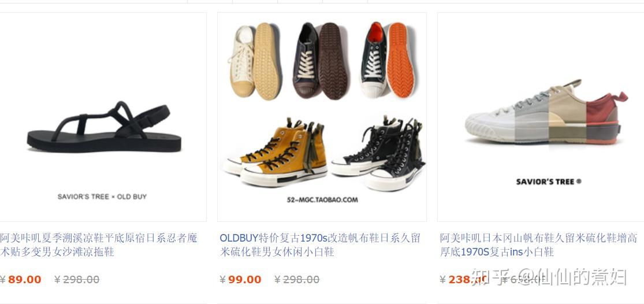Open the 阿美咔叽日本冈山帆布鞋 product title link
This screenshot has width=644, height=304.
pyautogui.click(x=538, y=245)
